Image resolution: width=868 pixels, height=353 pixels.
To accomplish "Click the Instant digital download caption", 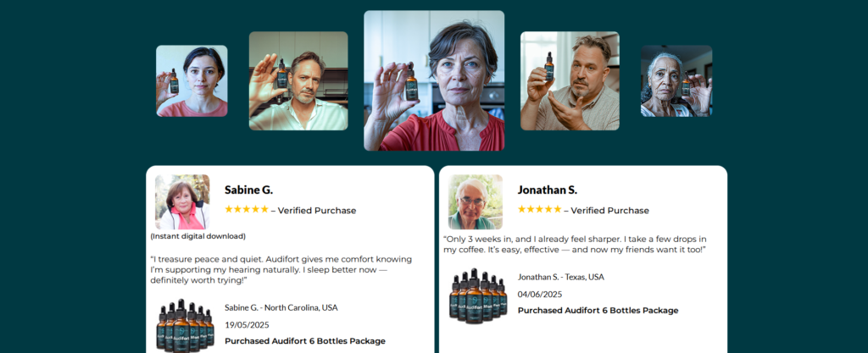I will 198,236.
